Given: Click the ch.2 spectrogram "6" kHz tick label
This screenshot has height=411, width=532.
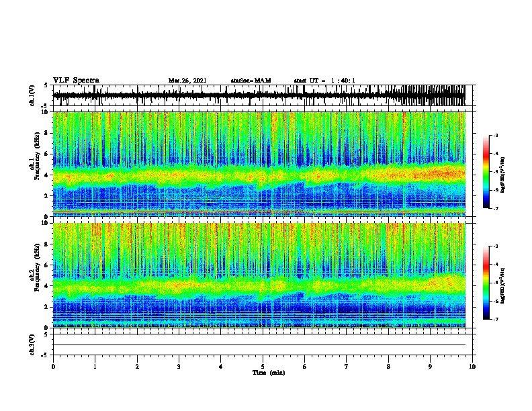Looking at the screenshot, I should 48,265.
